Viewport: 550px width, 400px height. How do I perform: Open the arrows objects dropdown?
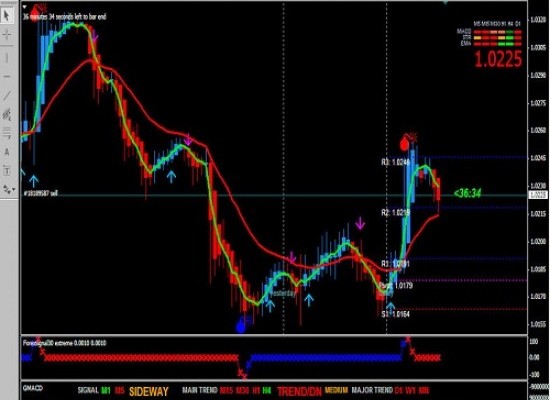coord(9,189)
